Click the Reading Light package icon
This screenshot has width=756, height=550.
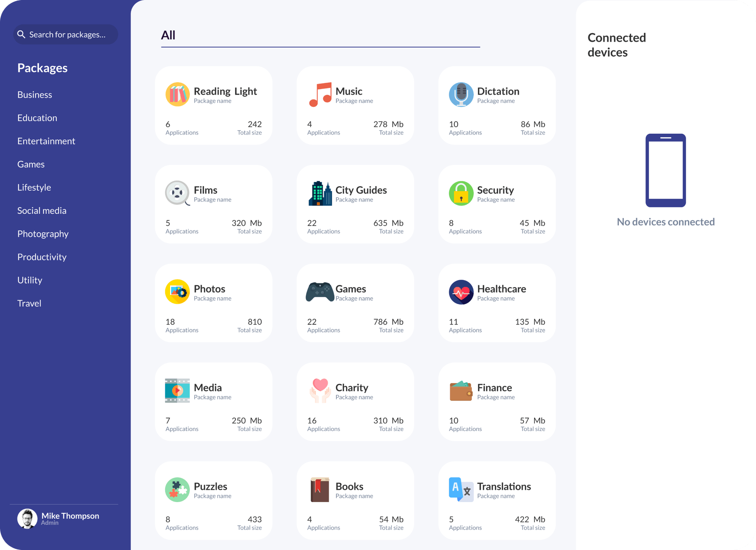coord(177,94)
